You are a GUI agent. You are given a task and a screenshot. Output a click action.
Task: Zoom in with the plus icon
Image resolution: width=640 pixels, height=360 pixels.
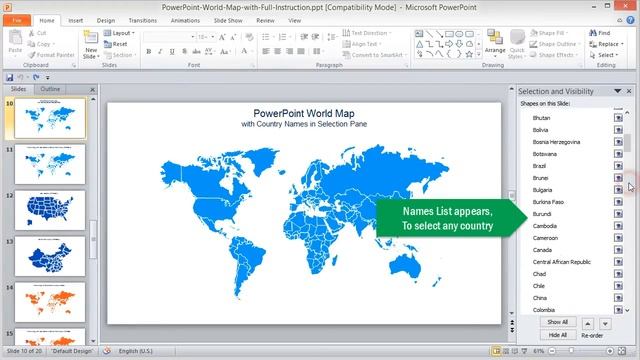tap(610, 351)
